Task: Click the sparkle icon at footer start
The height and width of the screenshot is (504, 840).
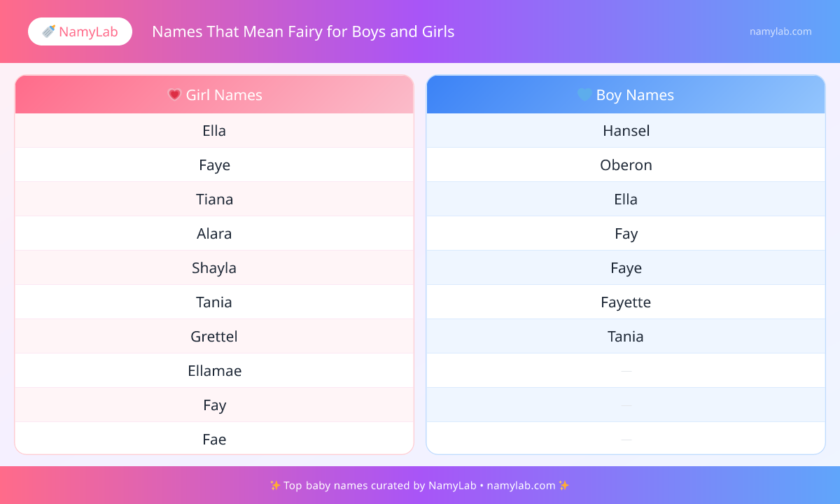Action: [x=275, y=485]
